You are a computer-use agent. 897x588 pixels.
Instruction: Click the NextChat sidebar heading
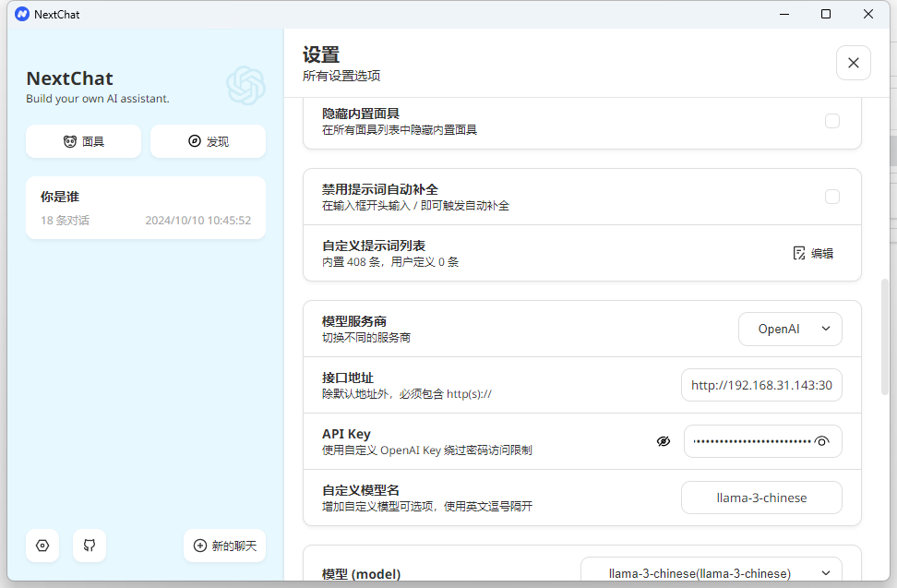coord(70,78)
